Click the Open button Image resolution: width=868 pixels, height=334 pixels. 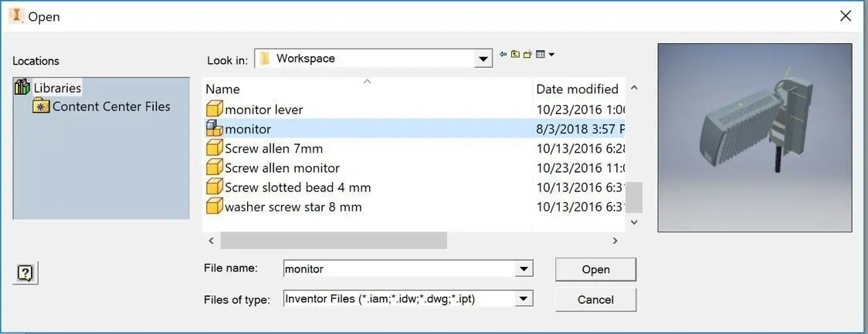pos(595,269)
